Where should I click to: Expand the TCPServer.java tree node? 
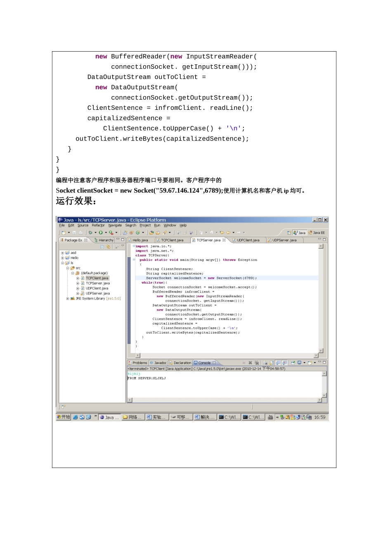pos(78,283)
